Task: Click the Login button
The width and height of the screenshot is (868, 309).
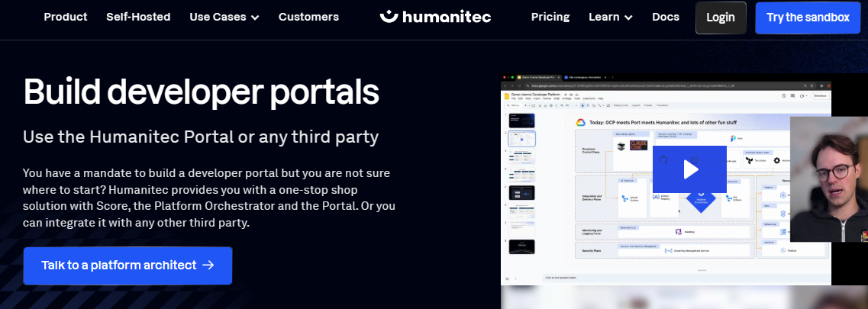Action: (721, 18)
